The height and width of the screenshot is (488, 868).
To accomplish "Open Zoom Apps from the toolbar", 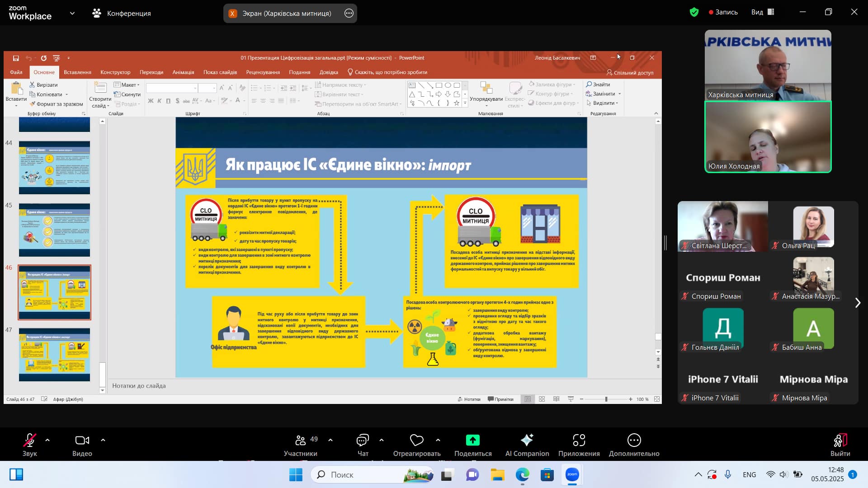I will pos(579,445).
